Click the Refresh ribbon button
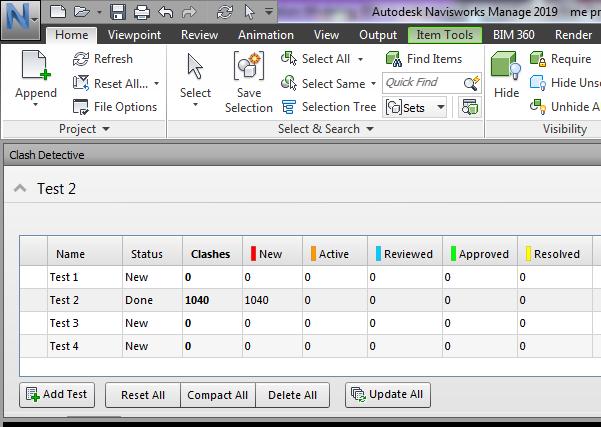The height and width of the screenshot is (427, 601). tap(103, 59)
